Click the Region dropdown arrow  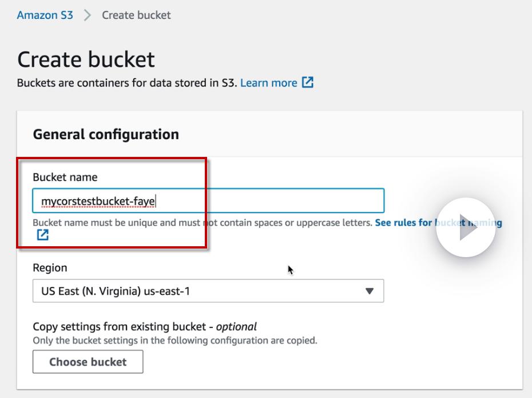pos(370,291)
